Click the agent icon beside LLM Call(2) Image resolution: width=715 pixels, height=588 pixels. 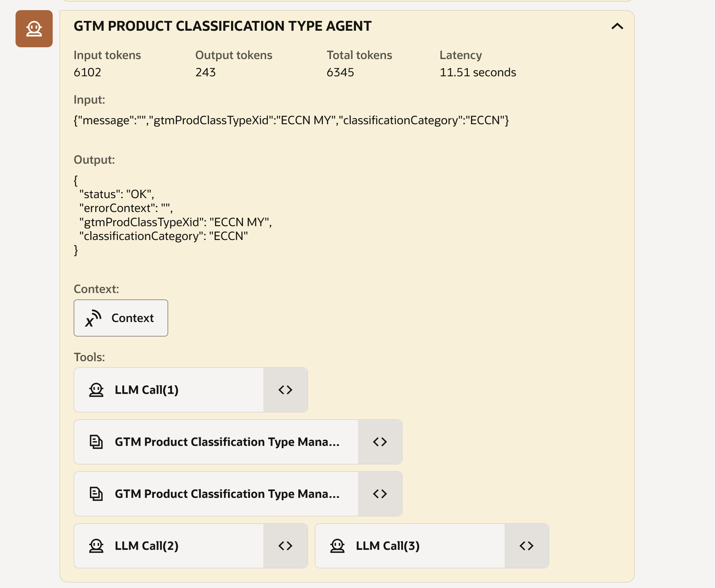pyautogui.click(x=96, y=546)
